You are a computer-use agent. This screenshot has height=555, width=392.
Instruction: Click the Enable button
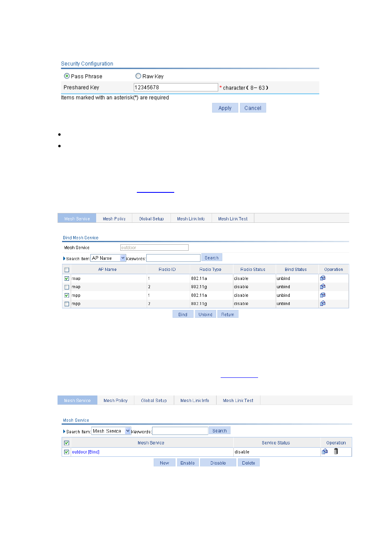pos(187,463)
